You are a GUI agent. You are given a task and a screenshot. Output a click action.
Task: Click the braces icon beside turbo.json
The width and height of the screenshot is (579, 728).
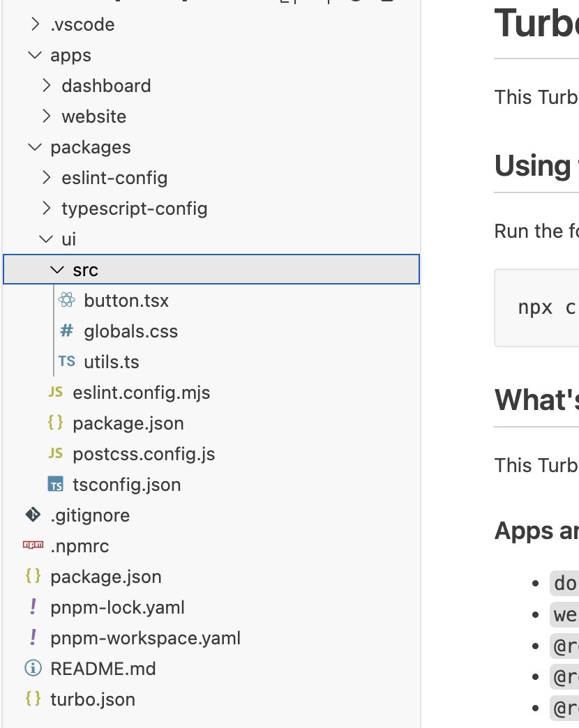pyautogui.click(x=33, y=698)
